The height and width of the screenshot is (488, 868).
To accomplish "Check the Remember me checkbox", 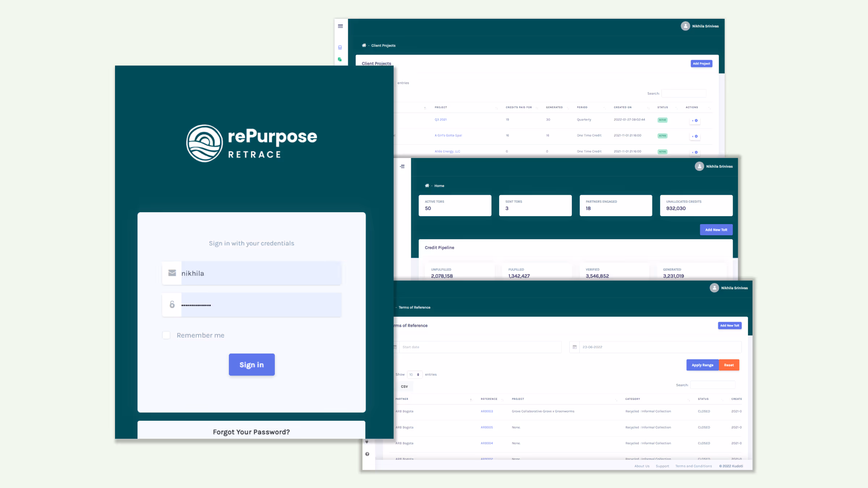I will [x=166, y=335].
